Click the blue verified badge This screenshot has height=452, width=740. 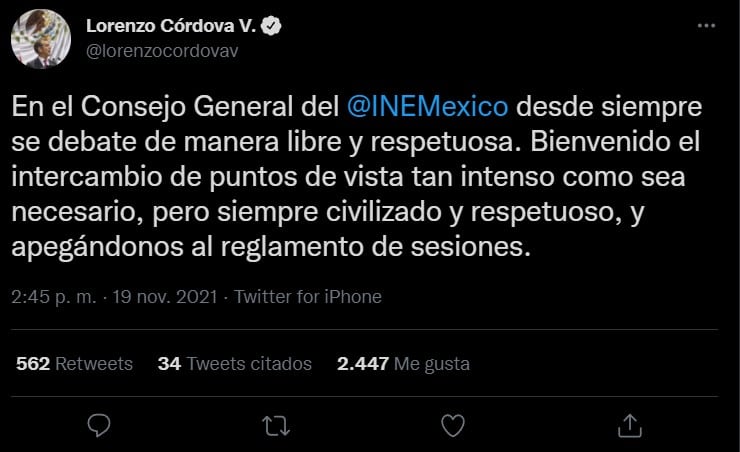point(270,24)
